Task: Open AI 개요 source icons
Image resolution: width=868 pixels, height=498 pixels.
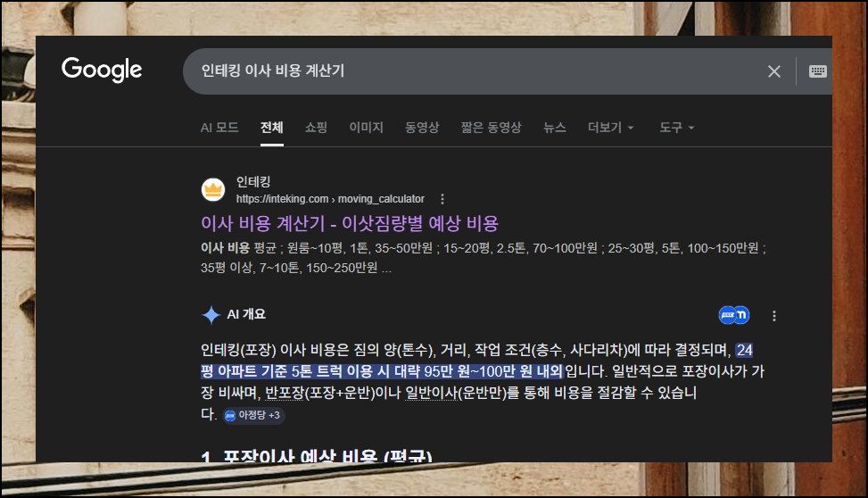Action: point(733,315)
